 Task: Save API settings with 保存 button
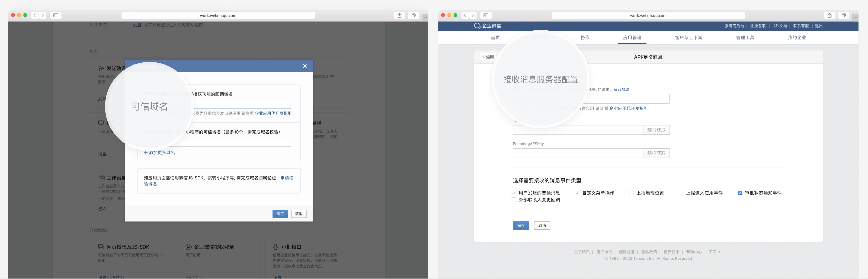[521, 225]
